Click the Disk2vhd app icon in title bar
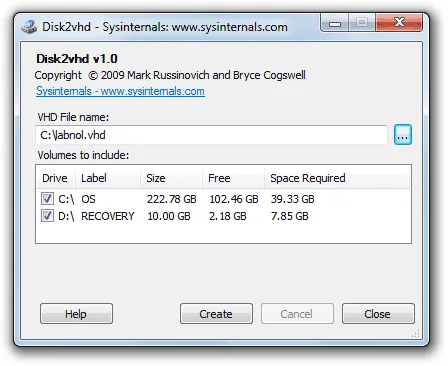The height and width of the screenshot is (366, 448). [29, 27]
